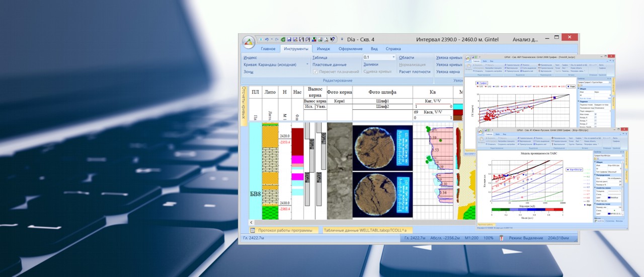
Task: Click the blue floppy save icon
Action: pos(289,39)
